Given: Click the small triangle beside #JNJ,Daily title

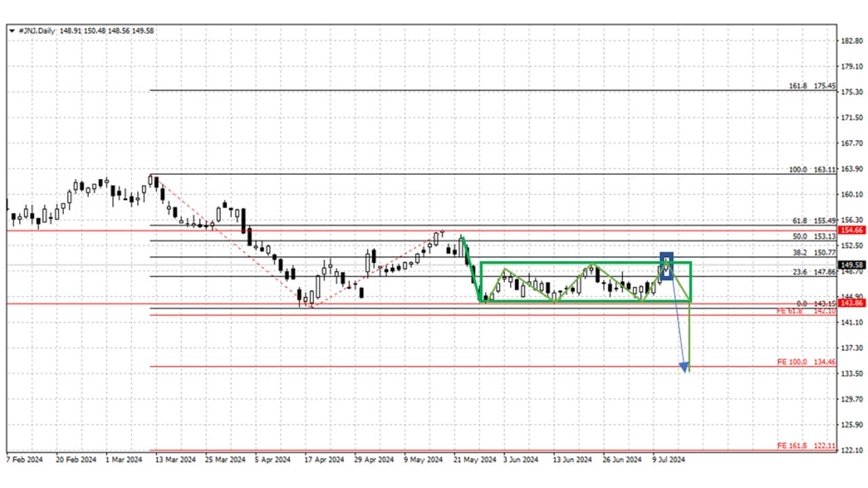Looking at the screenshot, I should point(12,30).
